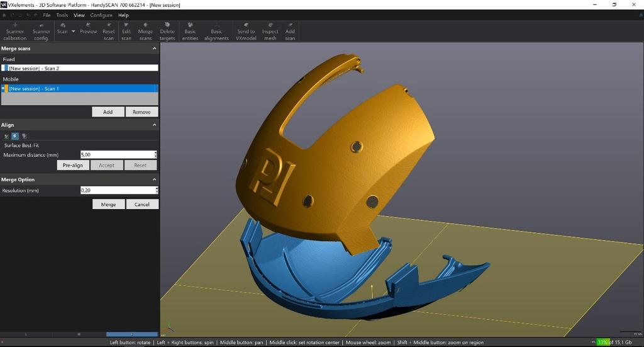Click the Pre-align button
The height and width of the screenshot is (347, 644).
73,165
